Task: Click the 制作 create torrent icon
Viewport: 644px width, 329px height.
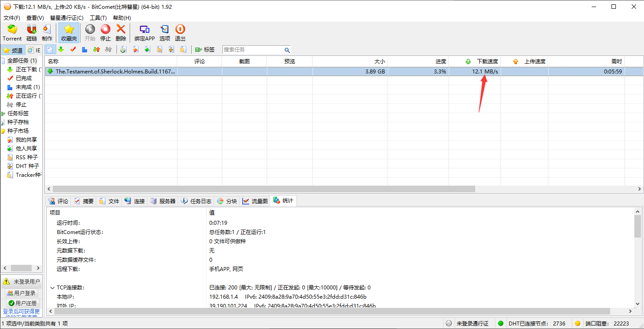Action: 47,33
